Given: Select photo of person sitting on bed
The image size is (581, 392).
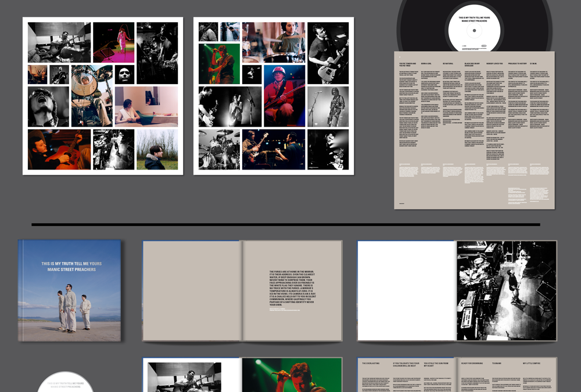Looking at the screenshot, I should click(146, 107).
